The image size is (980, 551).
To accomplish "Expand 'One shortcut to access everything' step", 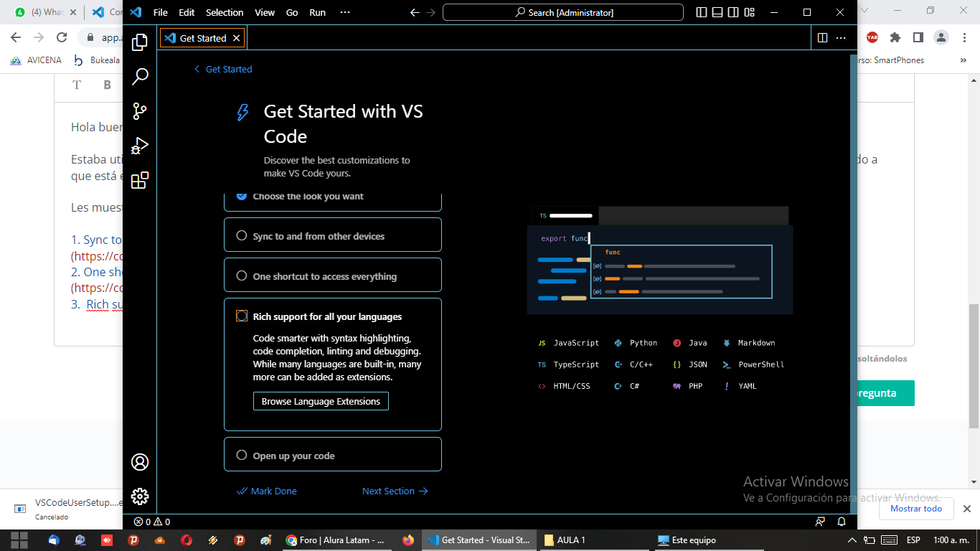I will [333, 275].
